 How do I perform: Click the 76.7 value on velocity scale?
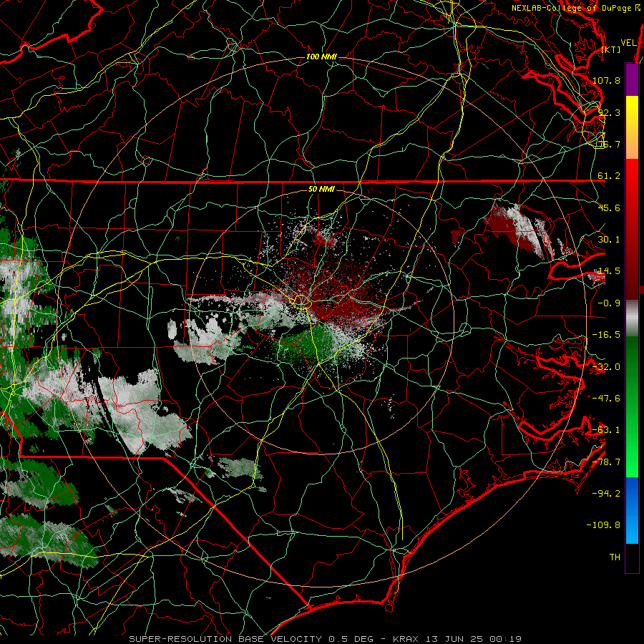click(609, 144)
